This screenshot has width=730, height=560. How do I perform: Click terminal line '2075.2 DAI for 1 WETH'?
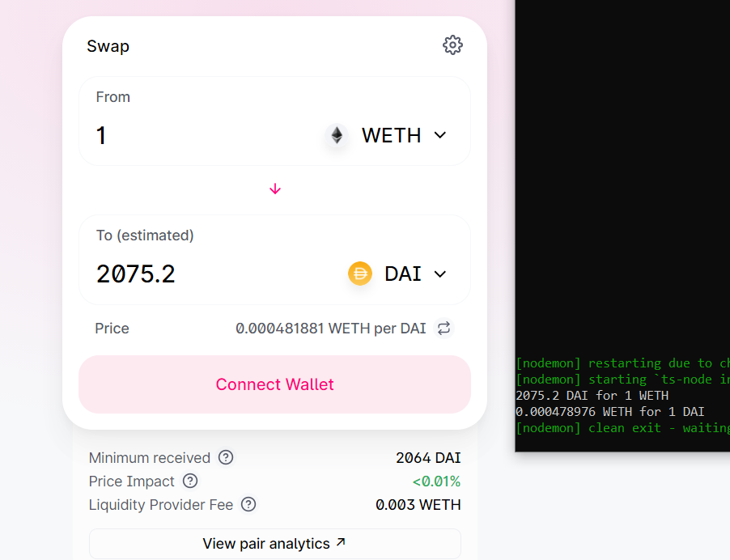click(x=592, y=395)
